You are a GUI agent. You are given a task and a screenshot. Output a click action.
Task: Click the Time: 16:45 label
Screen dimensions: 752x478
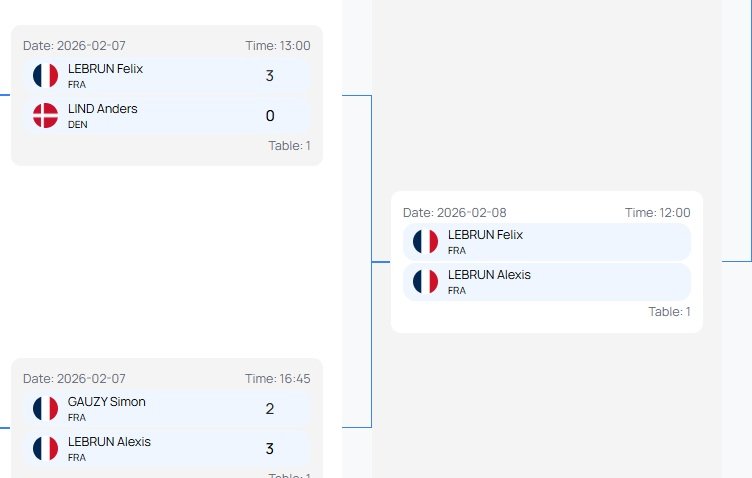278,379
